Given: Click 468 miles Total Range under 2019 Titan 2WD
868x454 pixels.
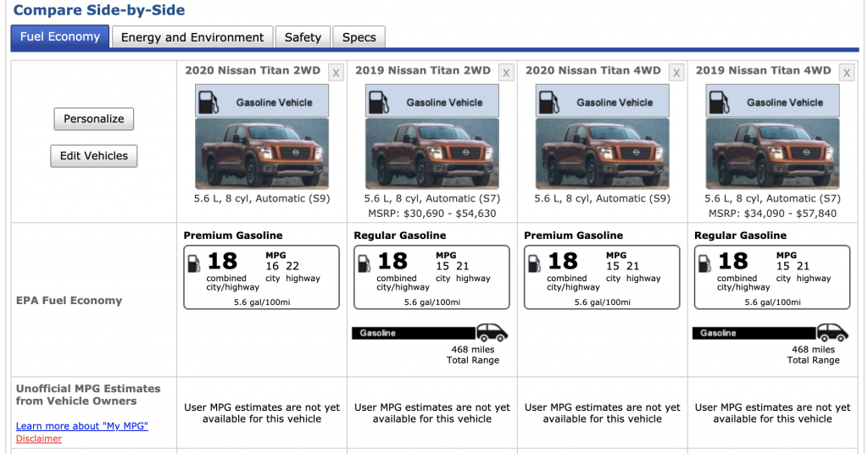Looking at the screenshot, I should coord(473,354).
